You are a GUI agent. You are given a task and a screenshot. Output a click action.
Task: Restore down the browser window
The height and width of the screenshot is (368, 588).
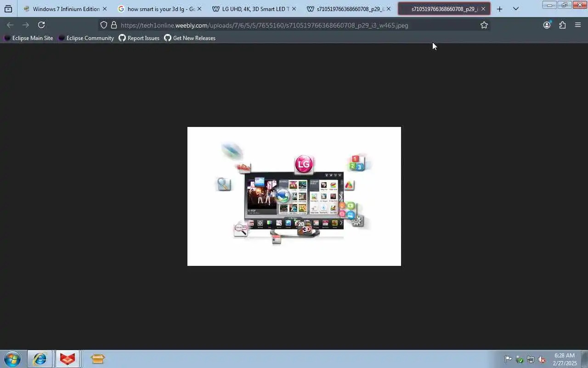tap(565, 5)
